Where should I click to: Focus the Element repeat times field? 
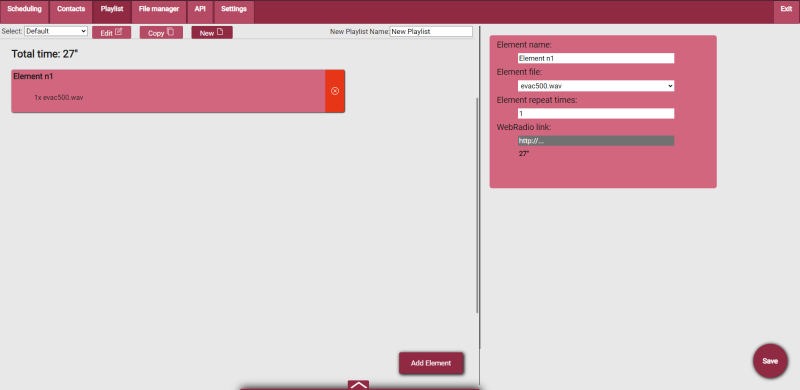pyautogui.click(x=596, y=113)
